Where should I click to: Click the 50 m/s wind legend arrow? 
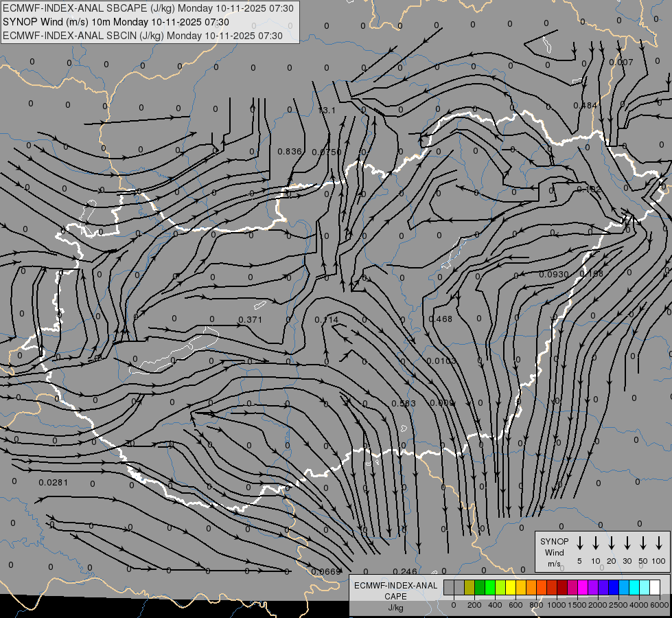643,542
